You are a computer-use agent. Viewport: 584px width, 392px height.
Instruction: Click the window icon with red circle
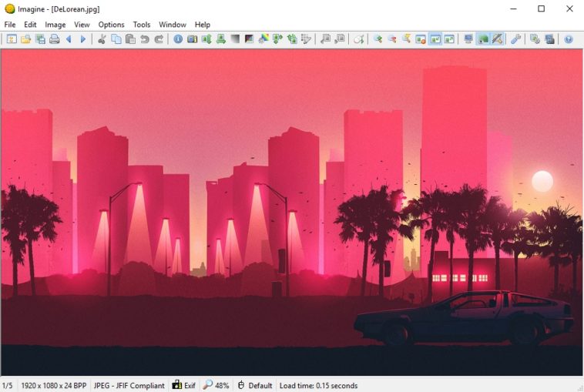tap(421, 39)
